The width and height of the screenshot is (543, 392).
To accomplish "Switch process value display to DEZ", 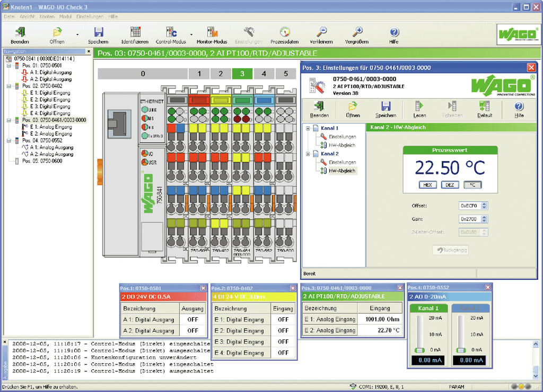I will tap(450, 185).
